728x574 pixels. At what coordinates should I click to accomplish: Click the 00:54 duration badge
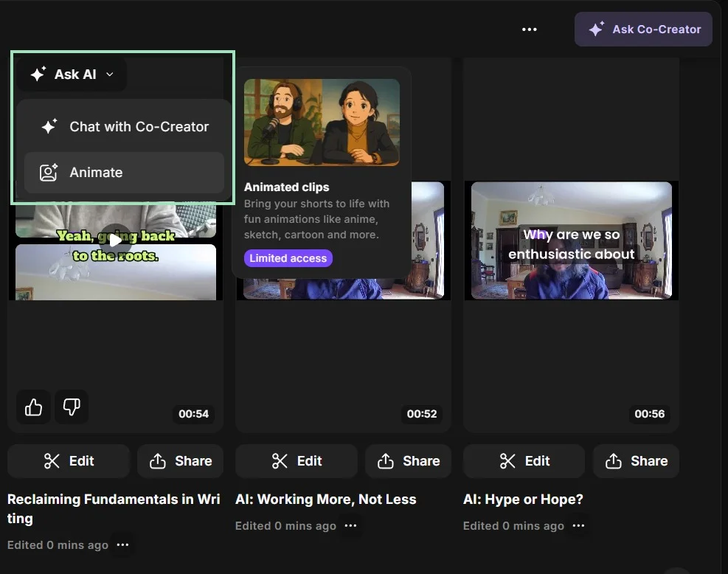193,414
